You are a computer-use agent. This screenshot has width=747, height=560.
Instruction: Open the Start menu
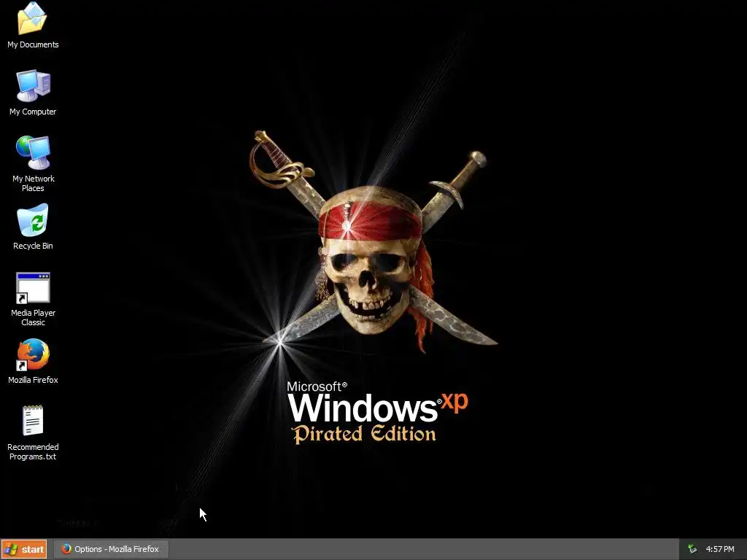click(x=24, y=549)
